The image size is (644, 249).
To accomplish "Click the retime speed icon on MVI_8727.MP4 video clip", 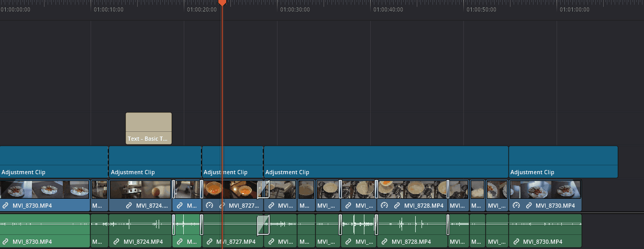I will pos(209,206).
